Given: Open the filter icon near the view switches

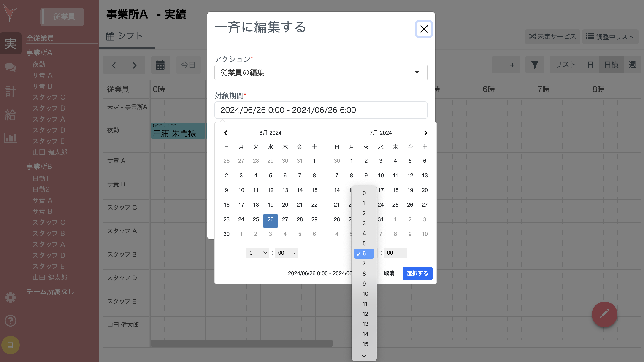Looking at the screenshot, I should (535, 65).
